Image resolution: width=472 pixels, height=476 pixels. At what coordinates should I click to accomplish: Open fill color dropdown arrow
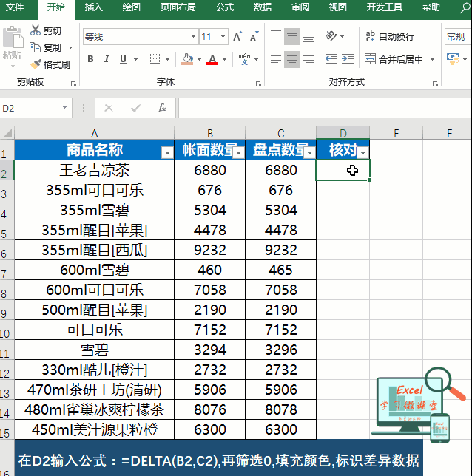click(199, 59)
